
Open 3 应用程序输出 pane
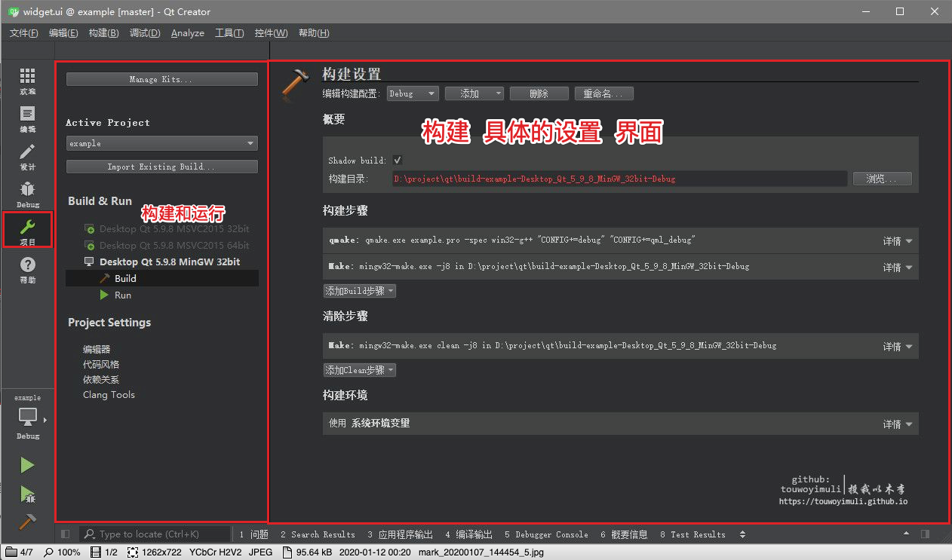tap(400, 534)
